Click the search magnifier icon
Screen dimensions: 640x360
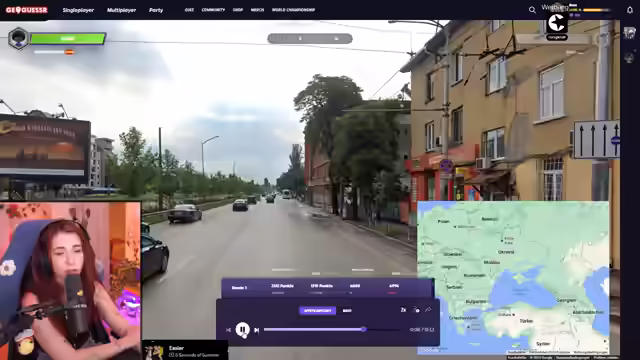click(532, 10)
